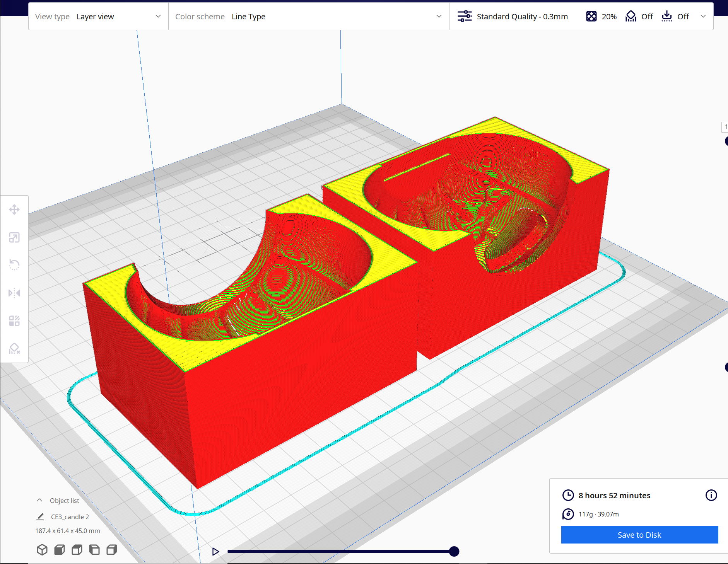Click the '117g · 39.07m' material usage

point(598,514)
